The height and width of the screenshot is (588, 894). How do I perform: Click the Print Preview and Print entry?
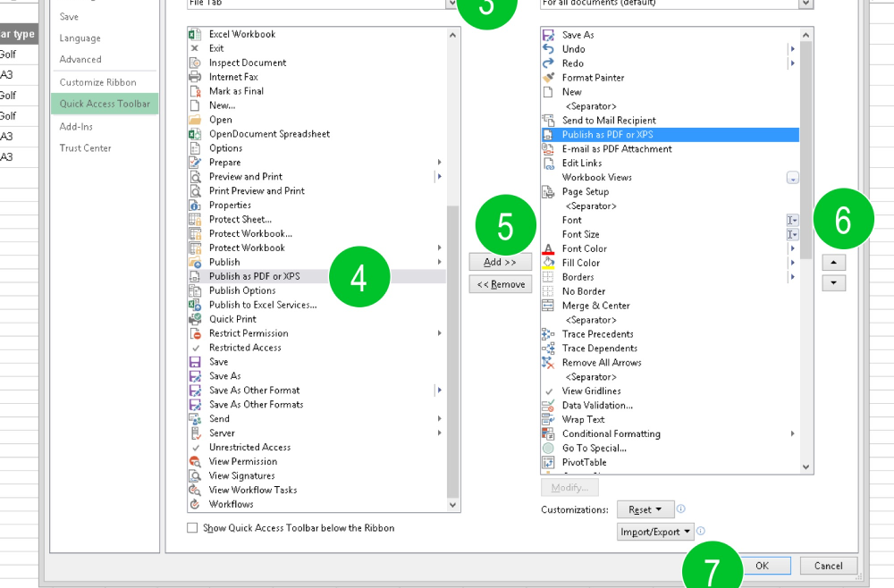(x=316, y=191)
